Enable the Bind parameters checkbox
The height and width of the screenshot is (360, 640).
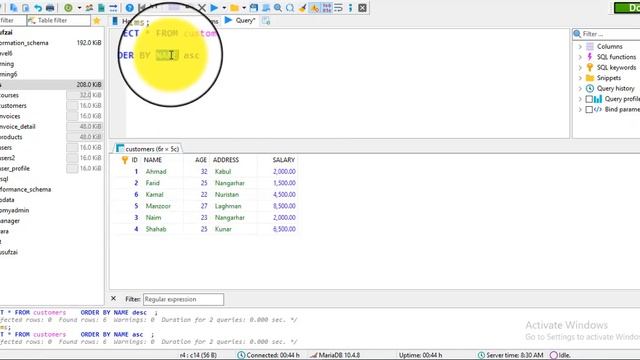[x=589, y=109]
